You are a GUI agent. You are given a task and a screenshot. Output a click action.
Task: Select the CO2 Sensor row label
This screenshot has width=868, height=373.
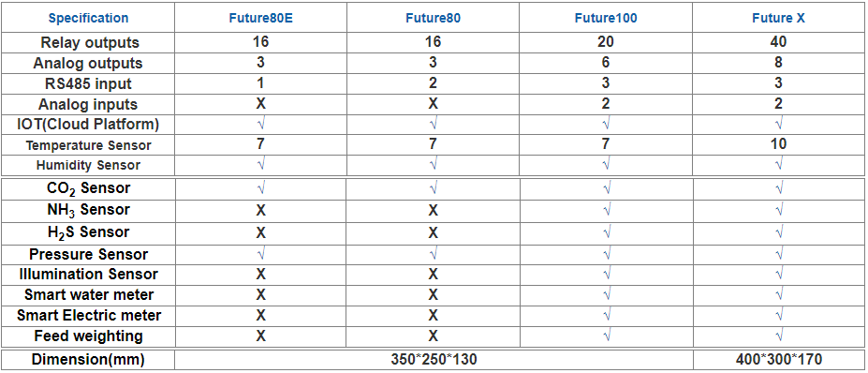(89, 188)
